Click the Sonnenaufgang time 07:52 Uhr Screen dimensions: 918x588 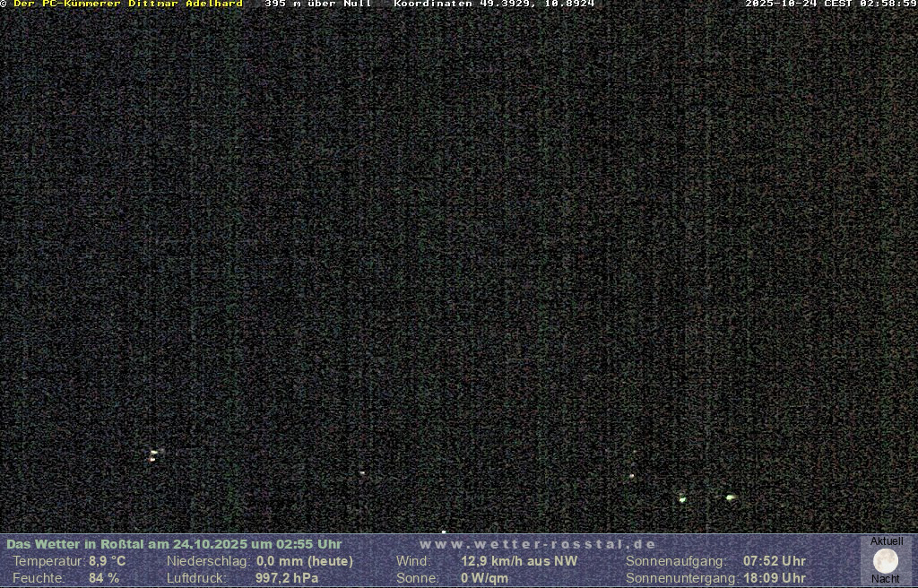(x=774, y=561)
